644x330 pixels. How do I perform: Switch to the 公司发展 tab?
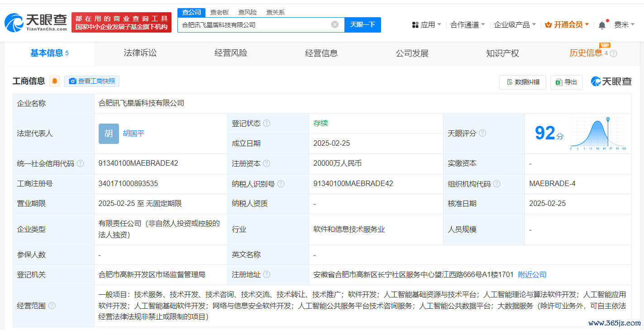coord(412,53)
